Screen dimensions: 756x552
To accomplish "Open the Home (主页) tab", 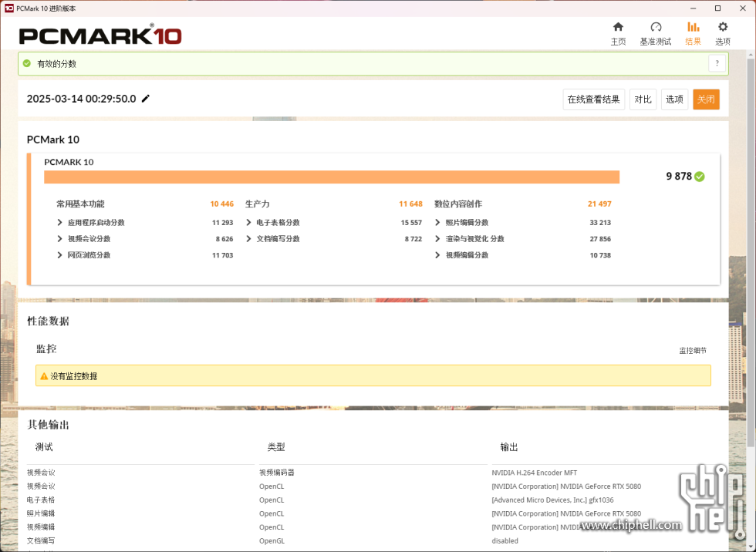I will (618, 34).
